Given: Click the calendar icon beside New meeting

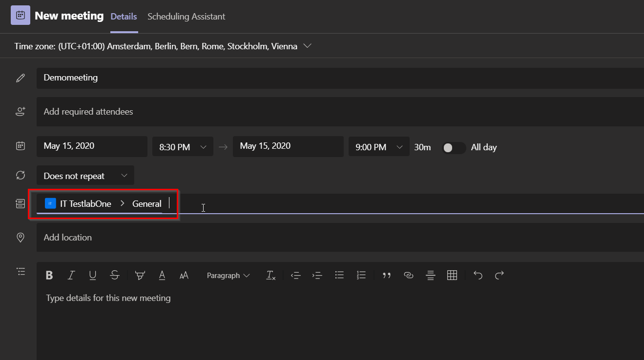Looking at the screenshot, I should (21, 16).
